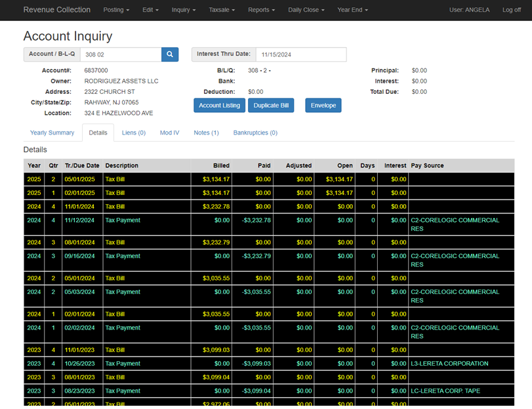Switch to Bankruptcies (0) tab
532x409 pixels.
(255, 133)
